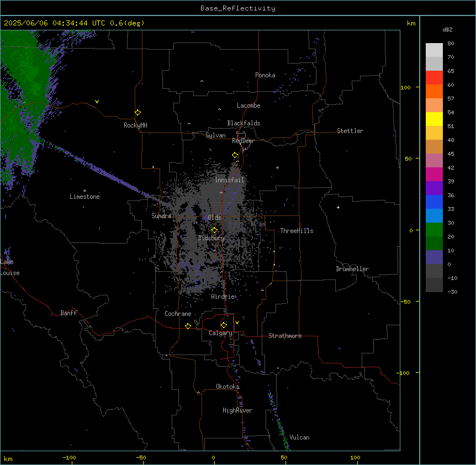Screen dimensions: 476x465
Task: Click the RockyMH label
Action: point(135,125)
